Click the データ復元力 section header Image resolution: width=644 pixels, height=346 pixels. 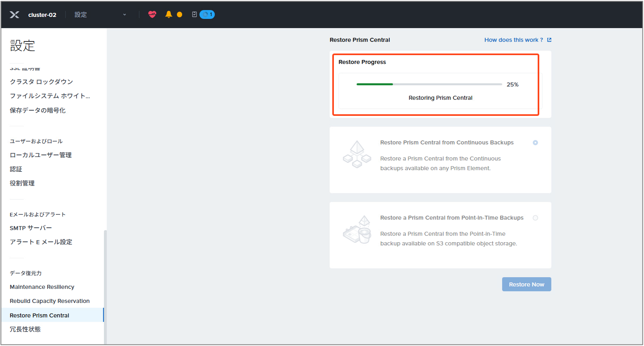tap(26, 273)
